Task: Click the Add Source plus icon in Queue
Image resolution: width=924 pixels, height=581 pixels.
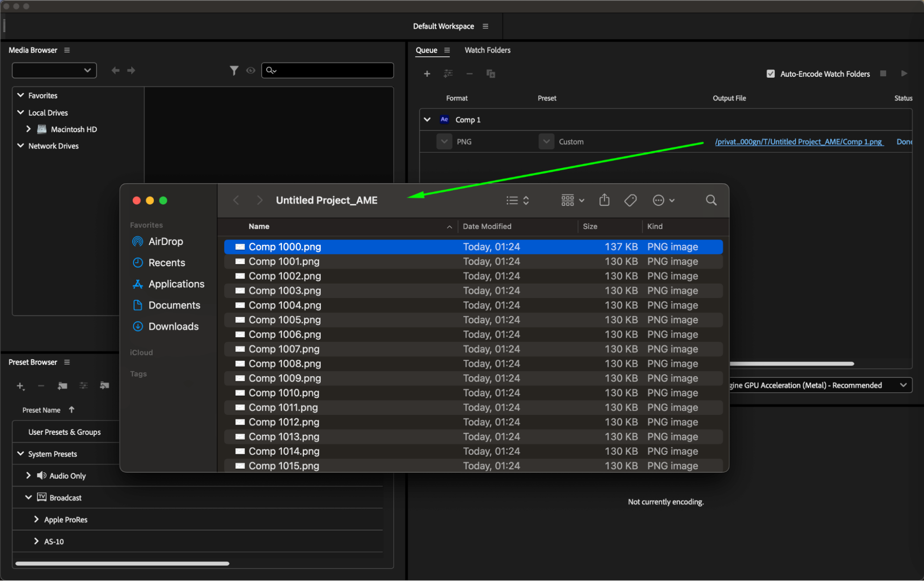Action: click(427, 74)
